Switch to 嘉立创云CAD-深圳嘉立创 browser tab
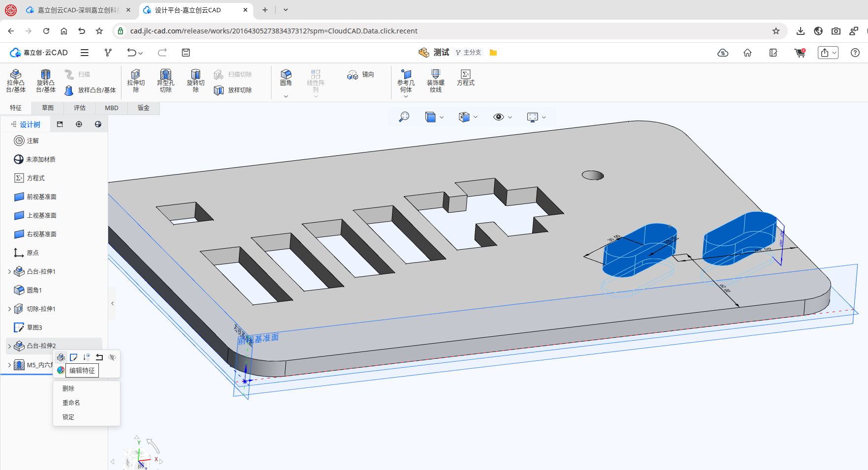Image resolution: width=868 pixels, height=470 pixels. coord(79,10)
